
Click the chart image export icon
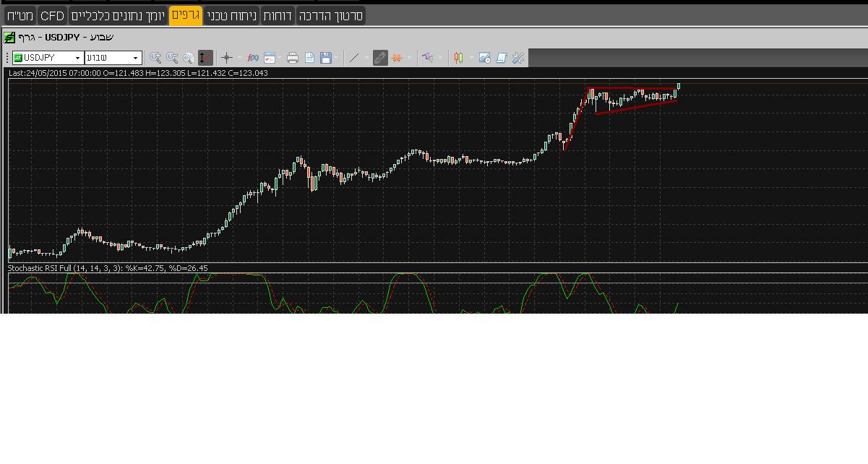(x=484, y=58)
